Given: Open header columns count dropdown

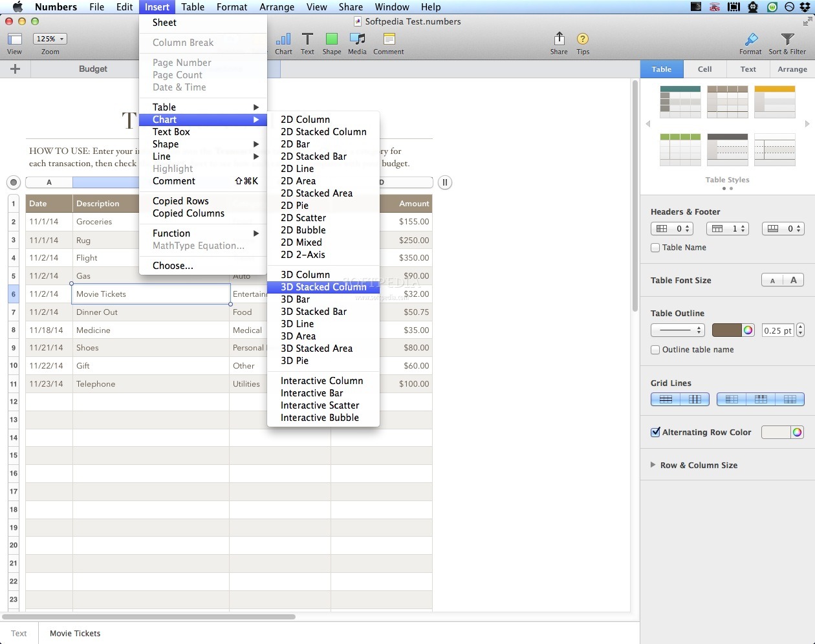Looking at the screenshot, I should (x=672, y=228).
